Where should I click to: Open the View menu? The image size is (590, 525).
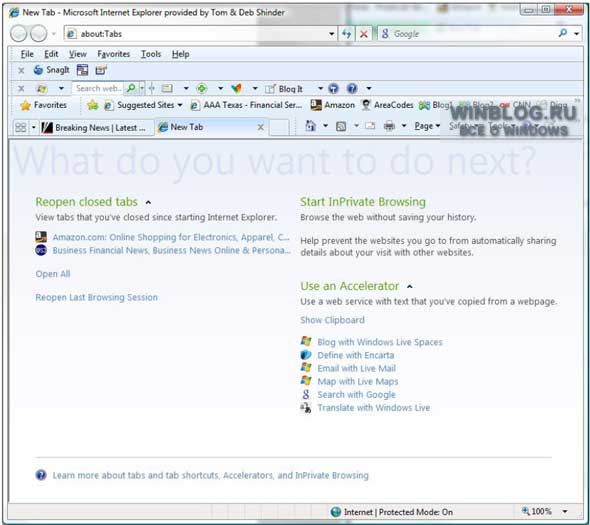[78, 54]
